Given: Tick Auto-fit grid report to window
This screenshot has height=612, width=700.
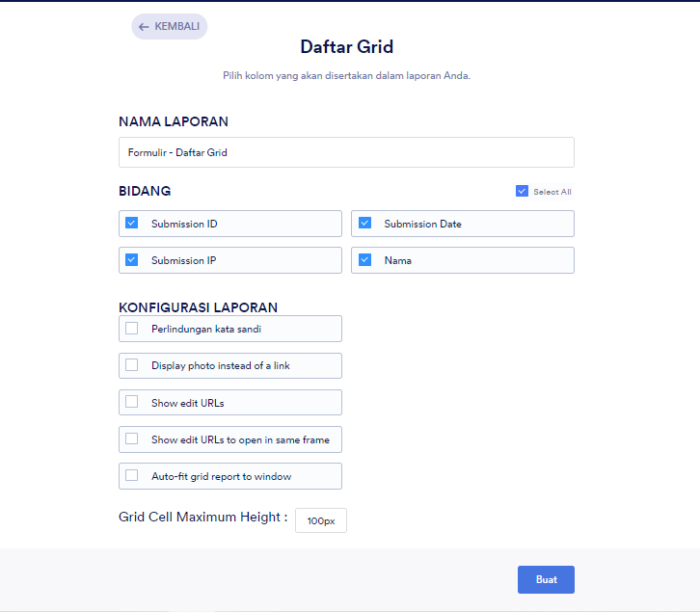Looking at the screenshot, I should [x=132, y=475].
